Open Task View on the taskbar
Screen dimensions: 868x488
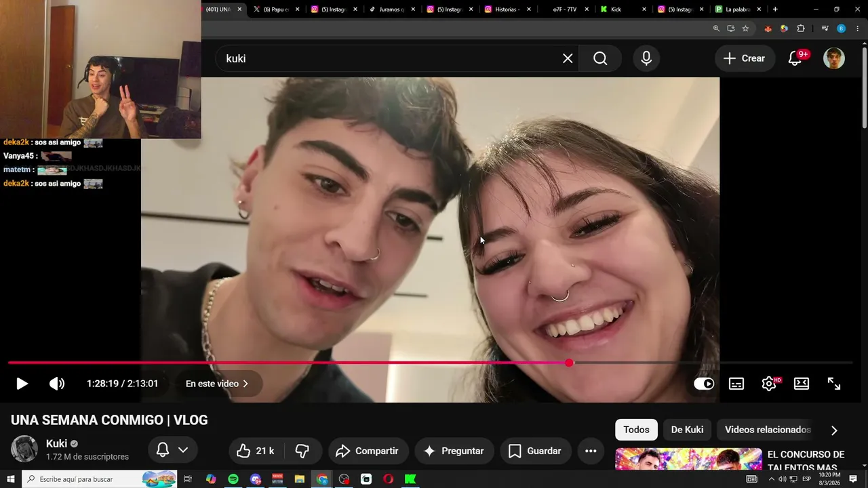click(x=189, y=479)
